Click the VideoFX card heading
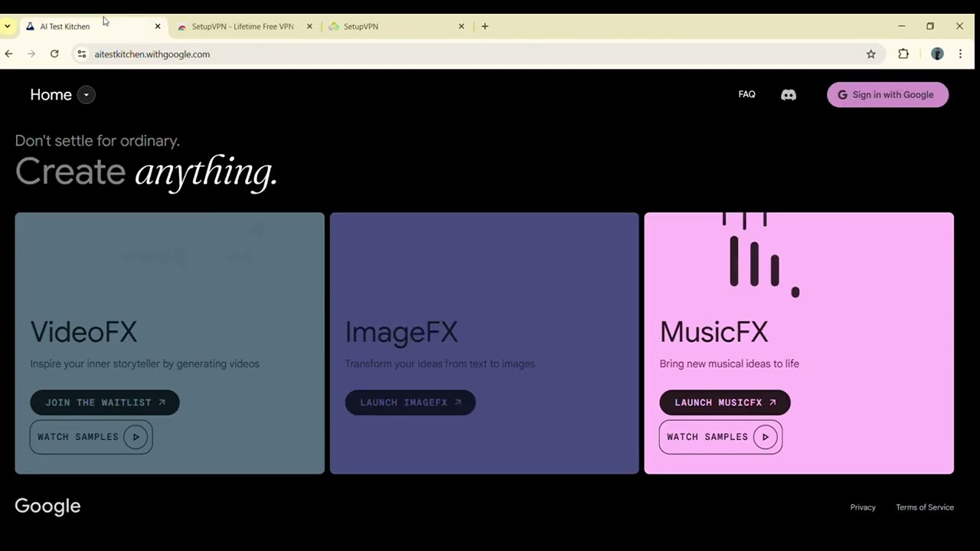 click(x=83, y=332)
